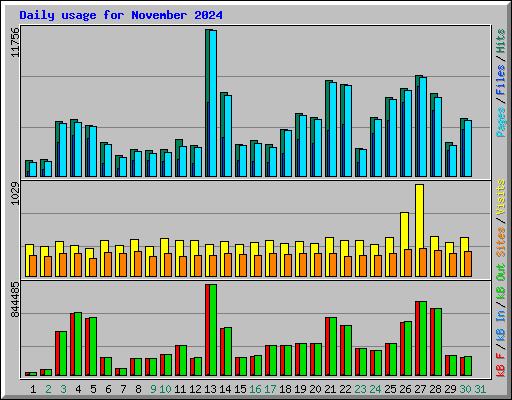
Task: Select day 18 on the x-axis
Action: 285,389
